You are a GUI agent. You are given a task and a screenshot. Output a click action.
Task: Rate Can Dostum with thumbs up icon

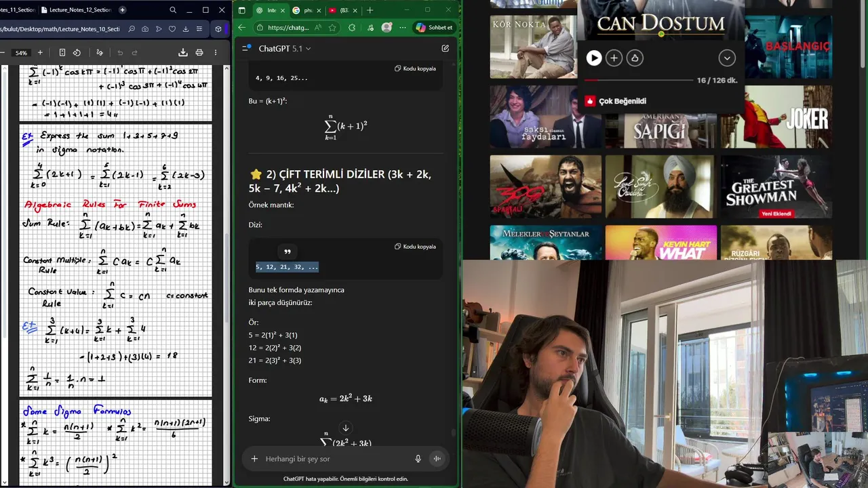pyautogui.click(x=635, y=58)
